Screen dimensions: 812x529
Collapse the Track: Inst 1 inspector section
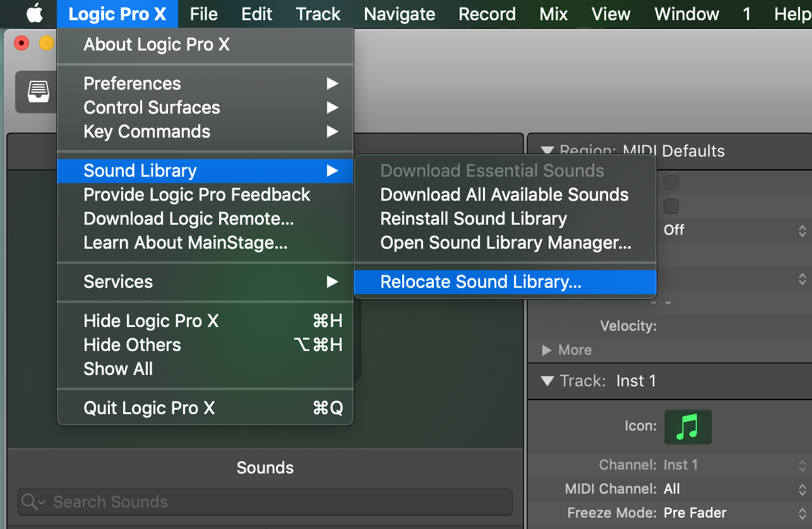pos(547,381)
